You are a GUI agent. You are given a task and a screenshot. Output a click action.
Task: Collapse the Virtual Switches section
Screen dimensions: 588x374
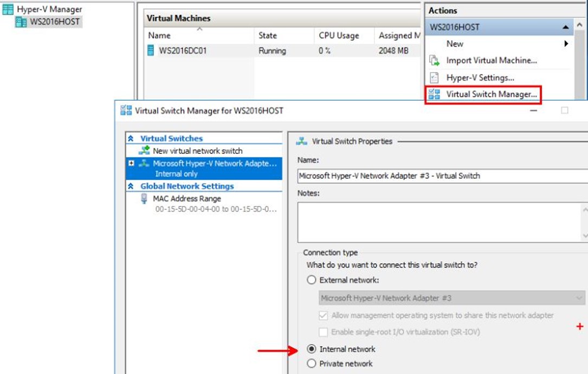pyautogui.click(x=131, y=138)
